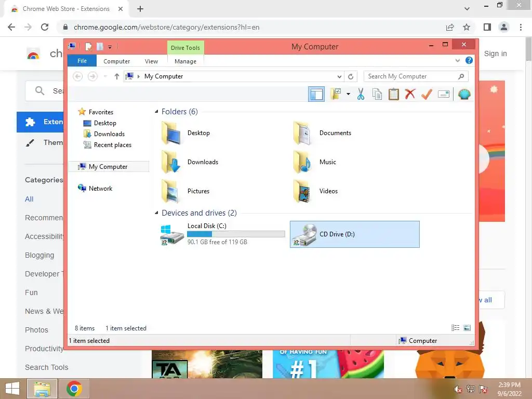Click the Cut scissors icon
Screen dimensions: 532x399
(361, 94)
